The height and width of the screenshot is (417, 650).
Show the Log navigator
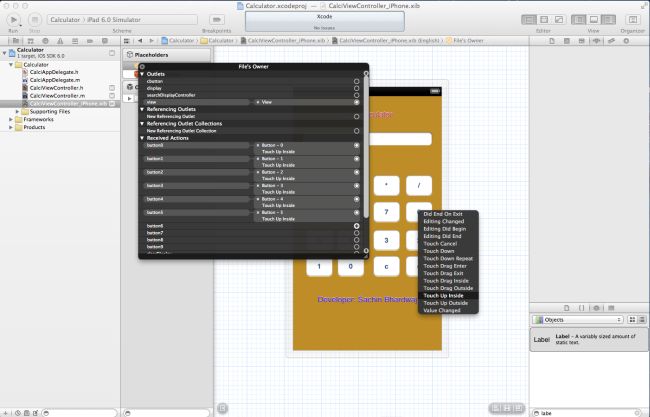[105, 41]
